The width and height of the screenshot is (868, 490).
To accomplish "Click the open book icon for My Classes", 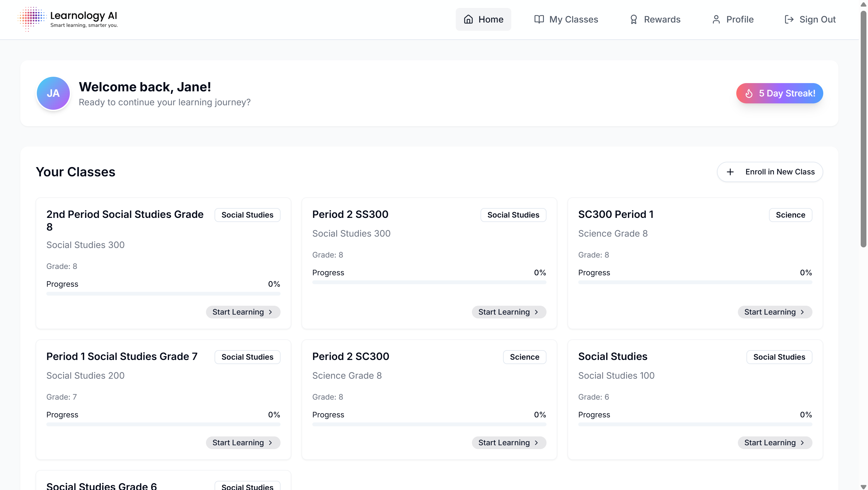I will 539,20.
